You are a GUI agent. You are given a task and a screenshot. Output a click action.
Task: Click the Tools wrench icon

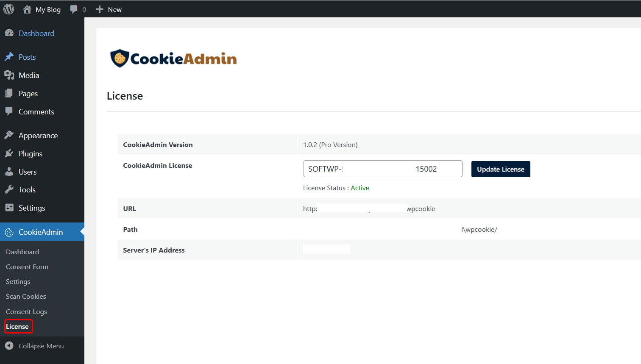tap(9, 189)
